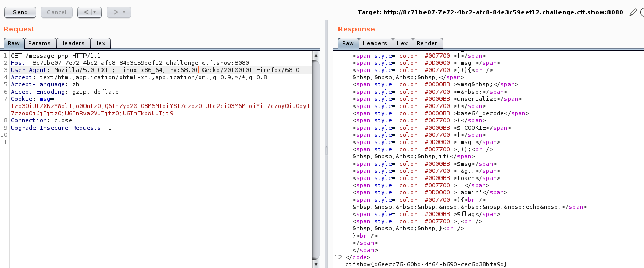644x268 pixels.
Task: Click the Send button
Action: pyautogui.click(x=20, y=12)
